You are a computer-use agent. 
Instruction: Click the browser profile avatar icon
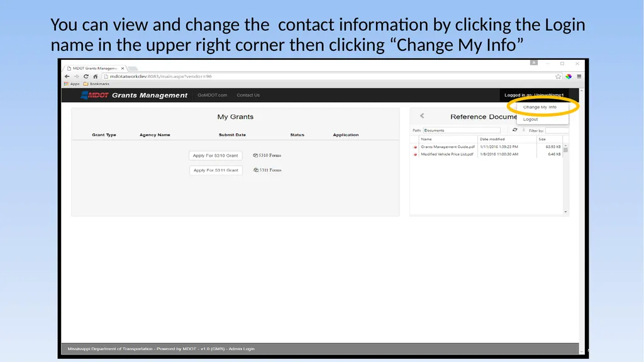[533, 63]
